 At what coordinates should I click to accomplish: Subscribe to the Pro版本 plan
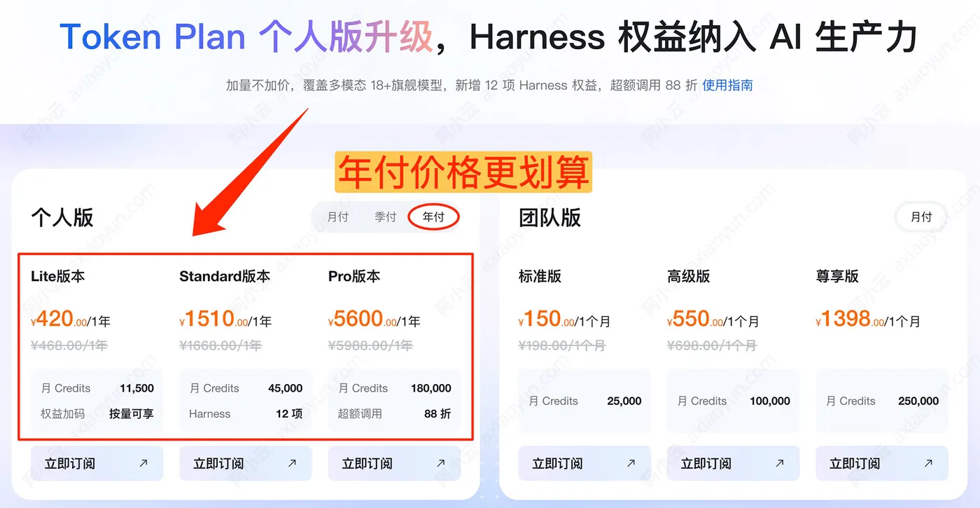click(394, 463)
